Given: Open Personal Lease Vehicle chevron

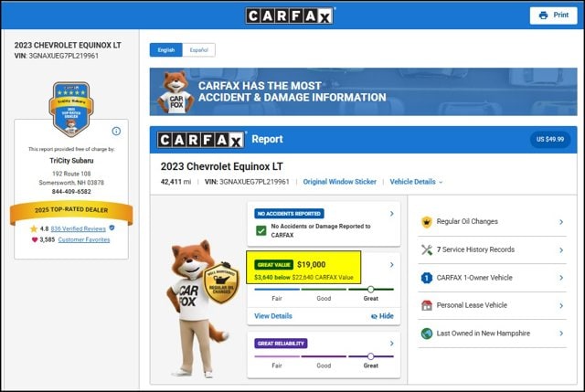Looking at the screenshot, I should point(561,305).
